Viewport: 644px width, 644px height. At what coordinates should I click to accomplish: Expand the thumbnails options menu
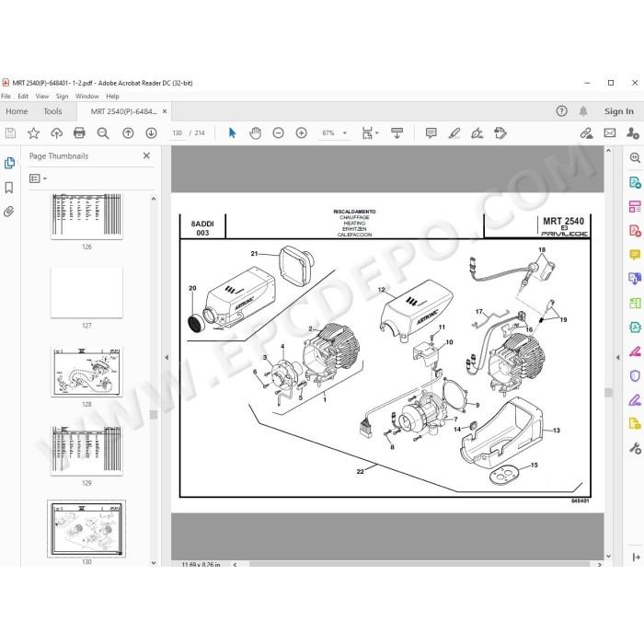(39, 178)
